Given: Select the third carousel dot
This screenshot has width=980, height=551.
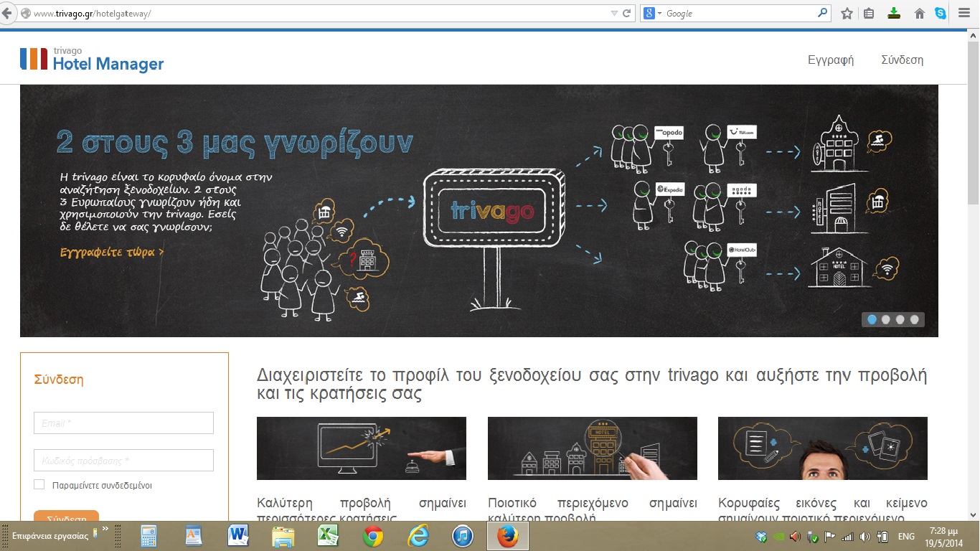Looking at the screenshot, I should (x=900, y=320).
